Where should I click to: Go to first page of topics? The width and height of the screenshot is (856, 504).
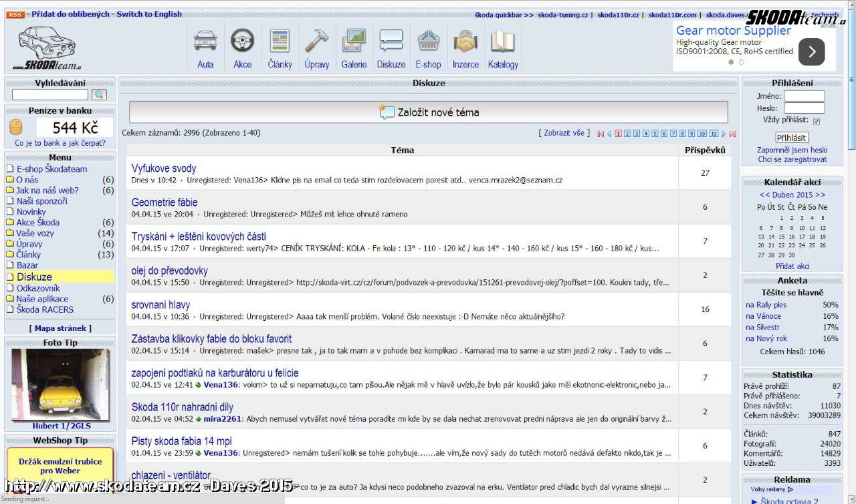coord(601,134)
